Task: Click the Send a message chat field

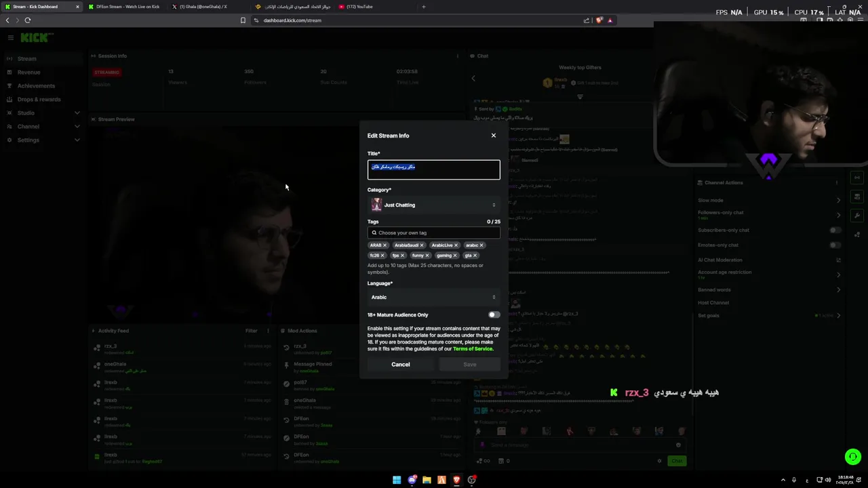Action: (x=580, y=445)
